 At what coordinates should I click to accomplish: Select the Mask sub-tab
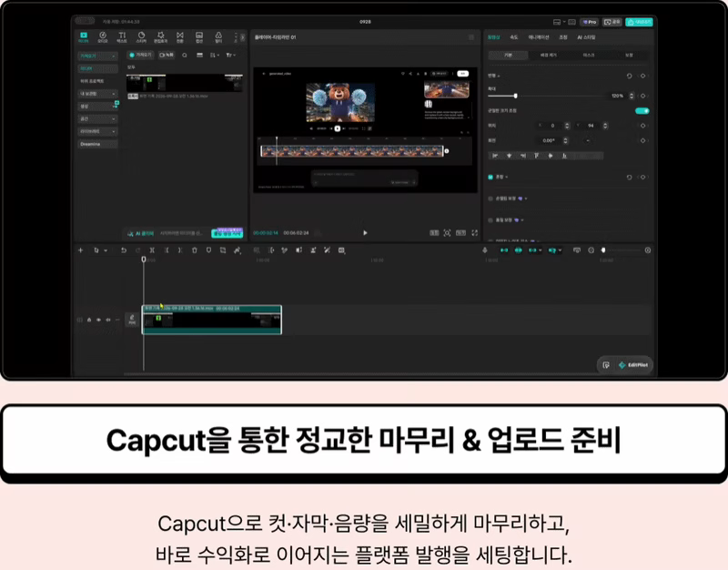click(x=589, y=56)
